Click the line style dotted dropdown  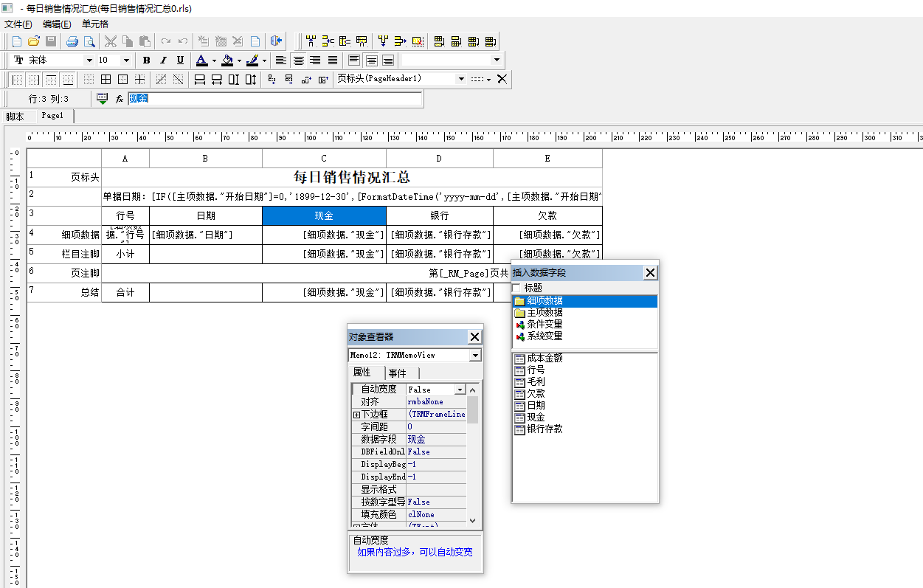(480, 79)
